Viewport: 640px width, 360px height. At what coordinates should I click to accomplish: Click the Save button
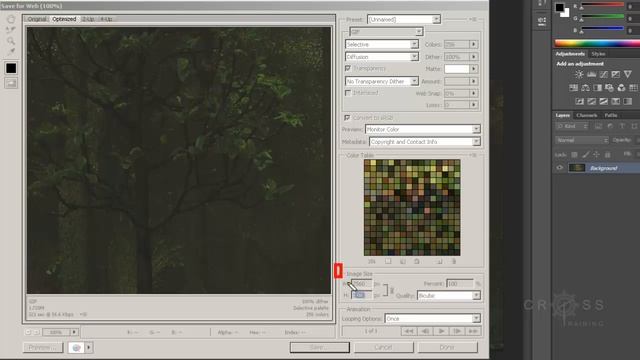coord(320,347)
